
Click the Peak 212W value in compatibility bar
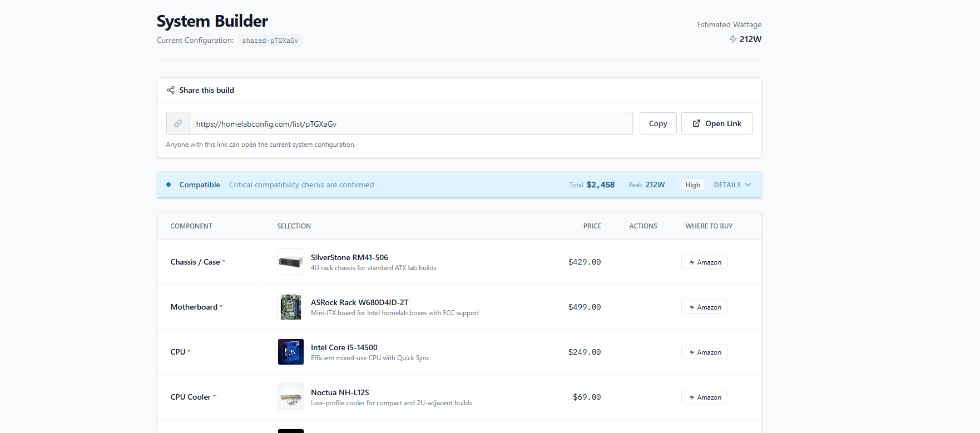(x=655, y=185)
